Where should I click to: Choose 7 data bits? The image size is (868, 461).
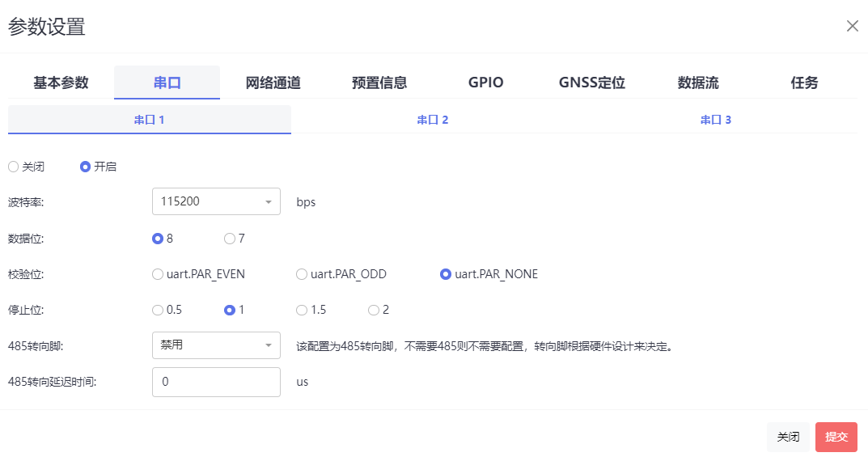(x=230, y=239)
